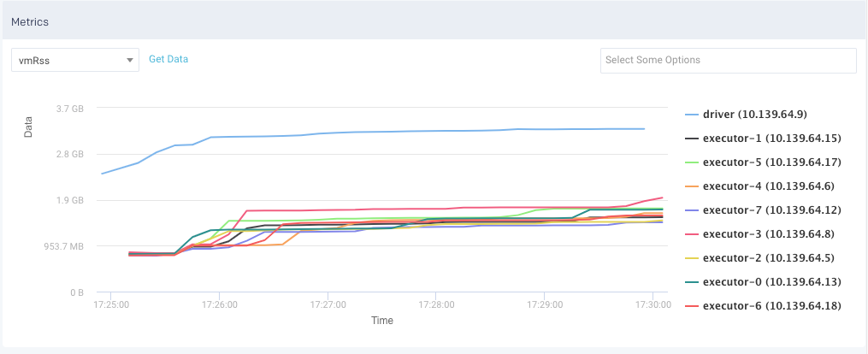Viewport: 868px width, 354px height.
Task: Click the dropdown arrow beside vmRss
Action: coord(129,60)
